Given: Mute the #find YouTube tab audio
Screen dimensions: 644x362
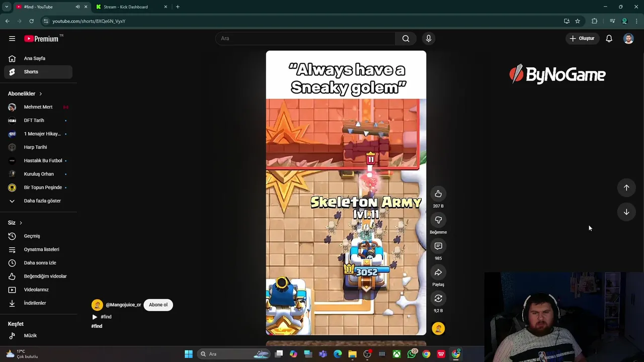Looking at the screenshot, I should 77,7.
